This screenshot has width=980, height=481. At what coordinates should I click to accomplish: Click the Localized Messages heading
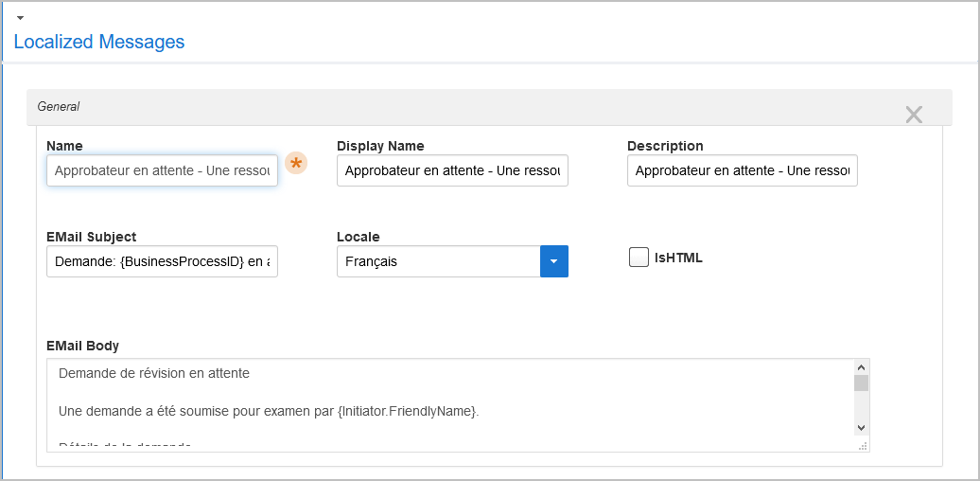coord(99,42)
